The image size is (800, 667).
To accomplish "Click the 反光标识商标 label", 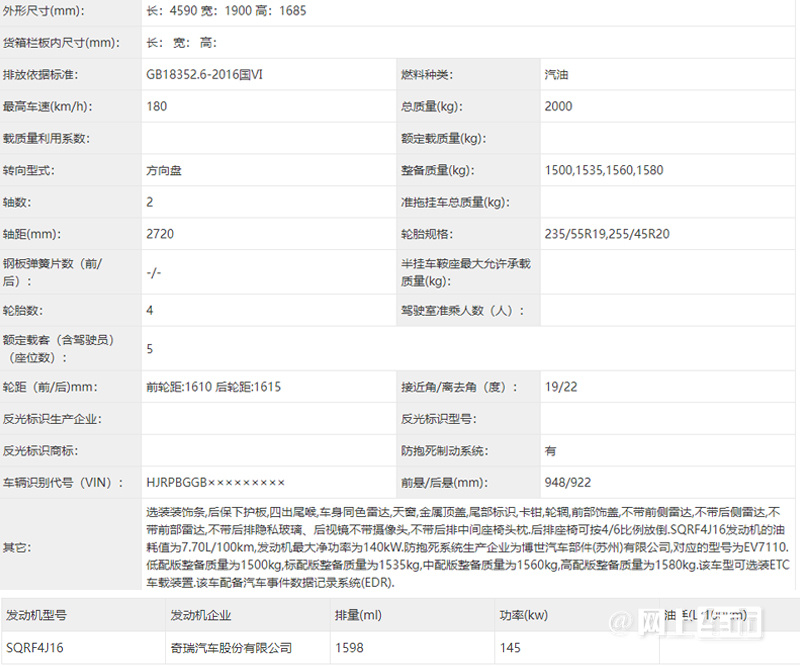I will (40, 451).
